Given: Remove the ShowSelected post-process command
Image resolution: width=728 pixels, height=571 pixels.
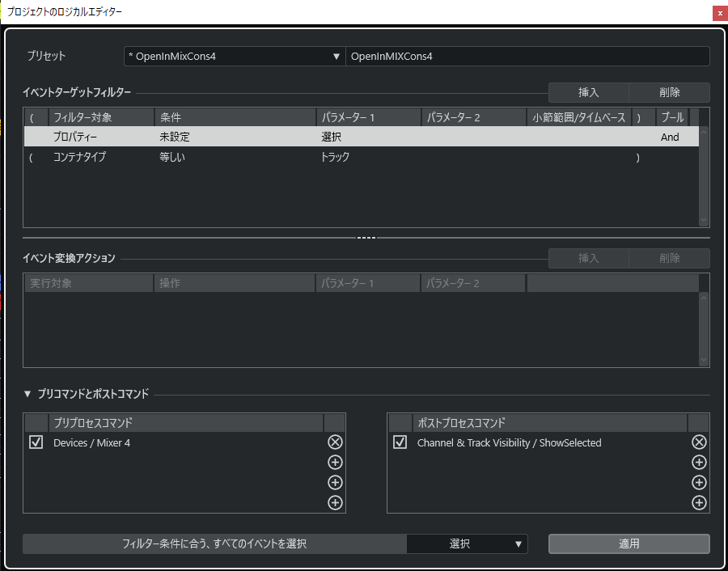Looking at the screenshot, I should pyautogui.click(x=699, y=442).
